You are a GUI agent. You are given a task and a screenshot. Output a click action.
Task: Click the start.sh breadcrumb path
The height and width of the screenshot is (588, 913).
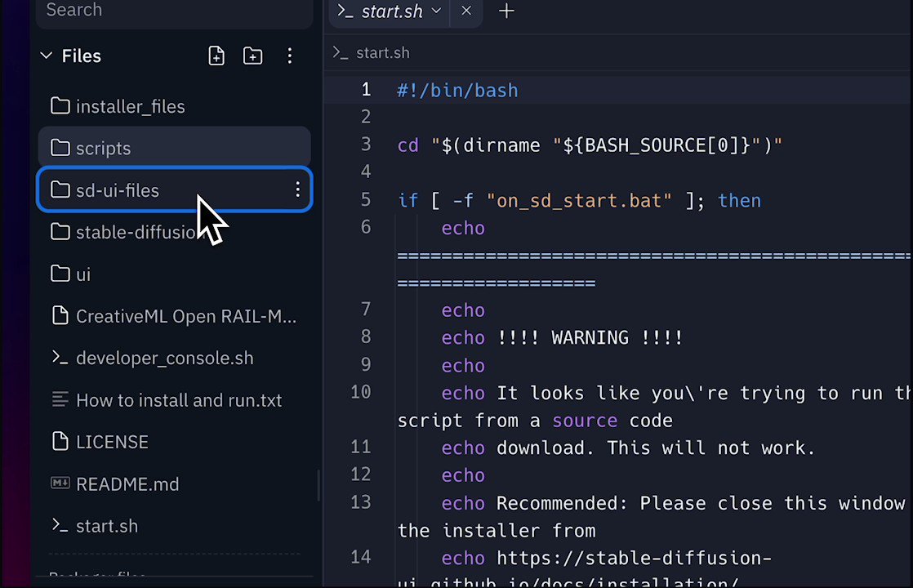coord(382,53)
